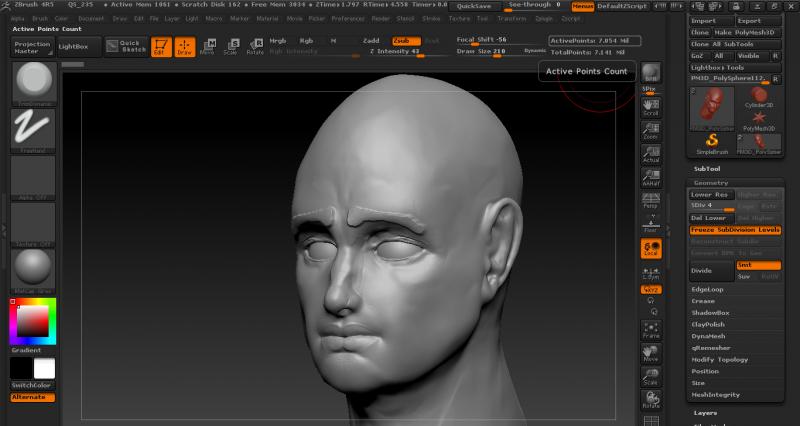Select the Rotate icon in top shelf
This screenshot has height=426, width=800.
pyautogui.click(x=254, y=46)
